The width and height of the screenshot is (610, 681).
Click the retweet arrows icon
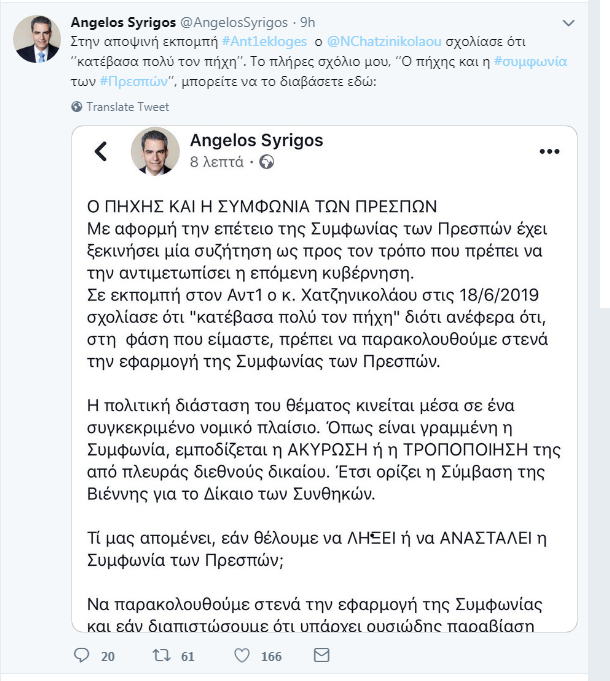pyautogui.click(x=162, y=655)
